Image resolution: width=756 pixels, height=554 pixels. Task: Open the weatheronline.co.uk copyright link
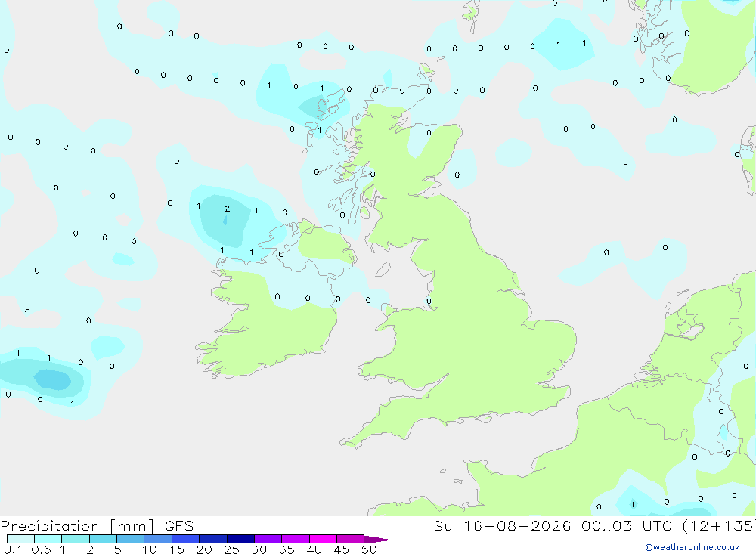[692, 547]
